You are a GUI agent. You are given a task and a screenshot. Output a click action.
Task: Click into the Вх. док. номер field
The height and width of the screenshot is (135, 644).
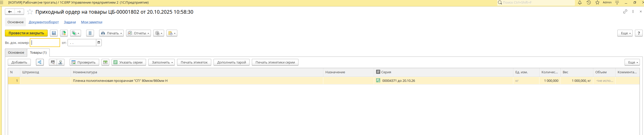pyautogui.click(x=45, y=43)
